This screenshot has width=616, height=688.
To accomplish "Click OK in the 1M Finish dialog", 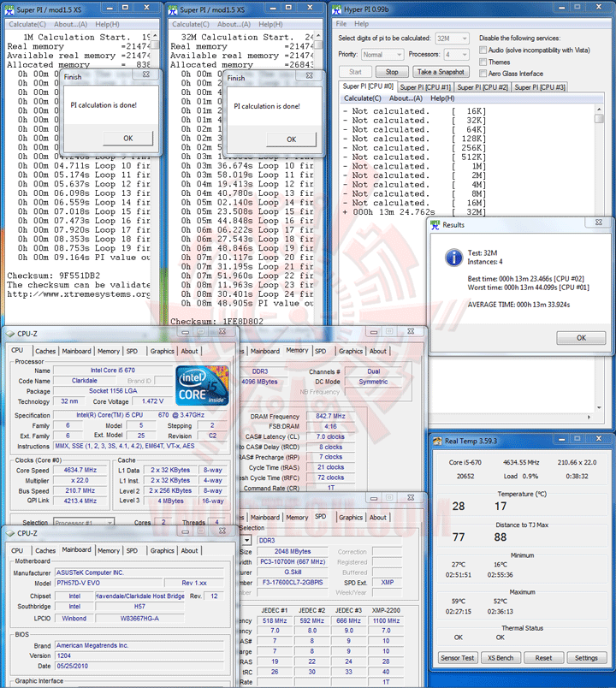I will click(128, 139).
